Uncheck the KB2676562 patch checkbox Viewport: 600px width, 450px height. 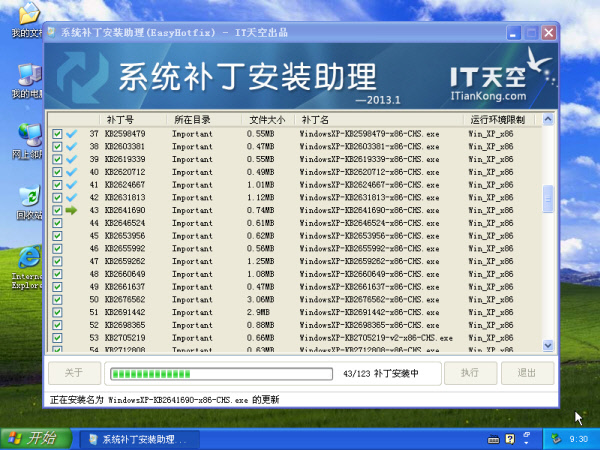pyautogui.click(x=57, y=300)
